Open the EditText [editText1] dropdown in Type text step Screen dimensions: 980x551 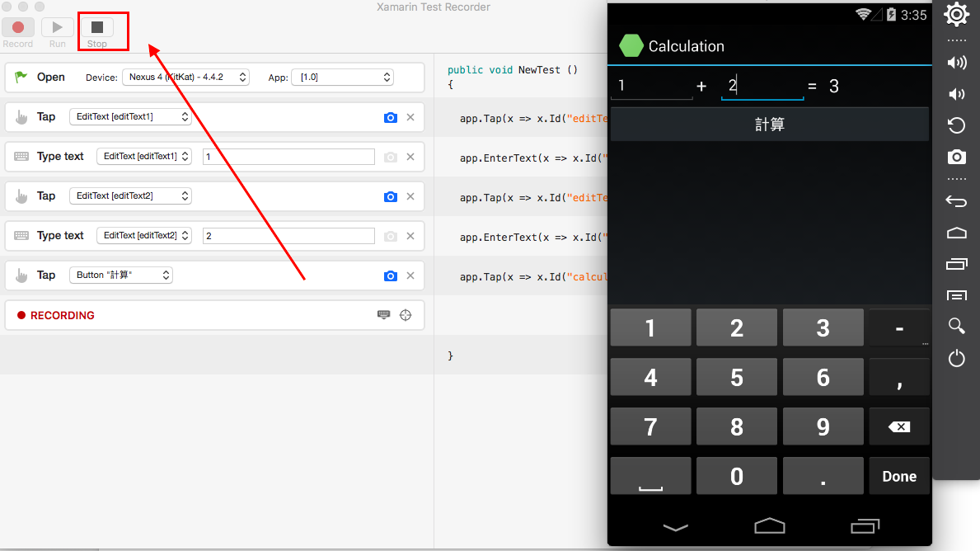pyautogui.click(x=143, y=157)
